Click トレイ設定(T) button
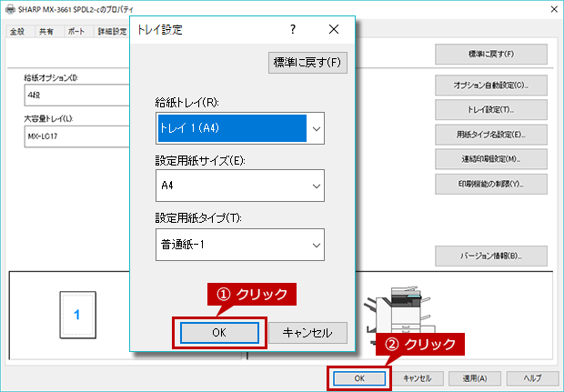564x392 pixels. [491, 110]
